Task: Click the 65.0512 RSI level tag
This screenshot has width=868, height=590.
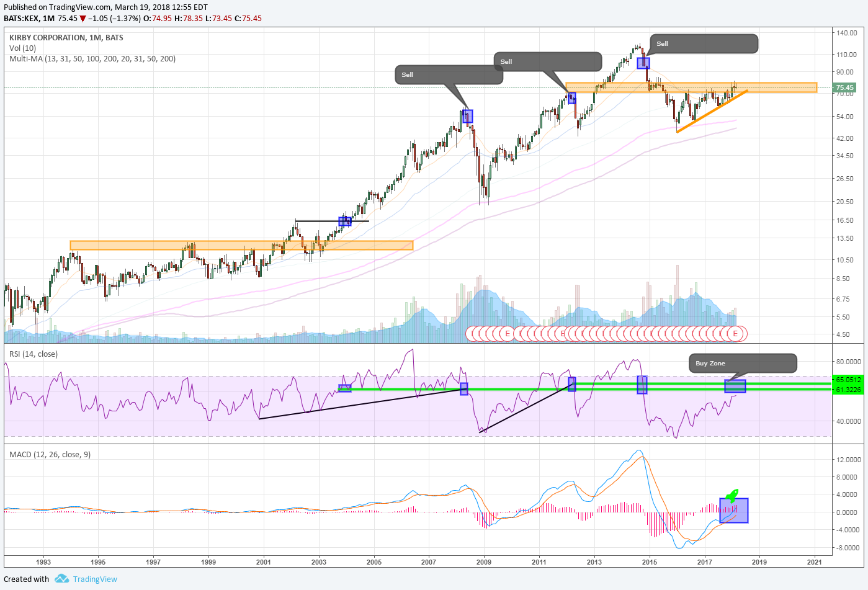Action: tap(848, 380)
